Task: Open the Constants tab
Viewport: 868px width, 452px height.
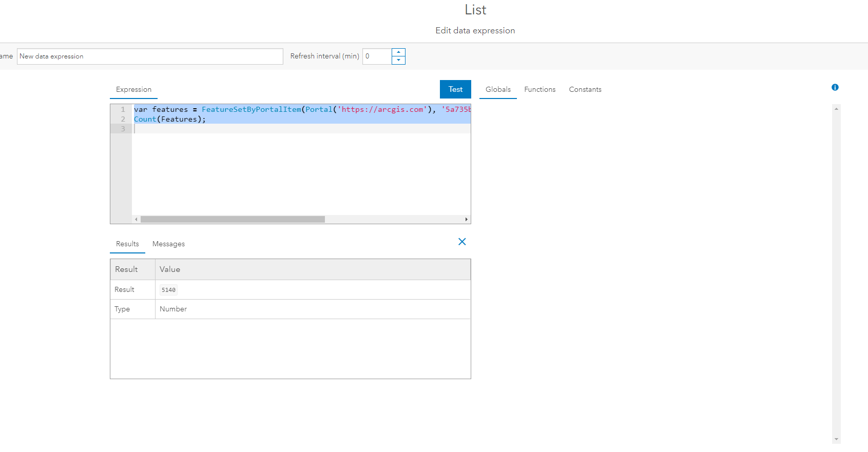Action: coord(585,89)
